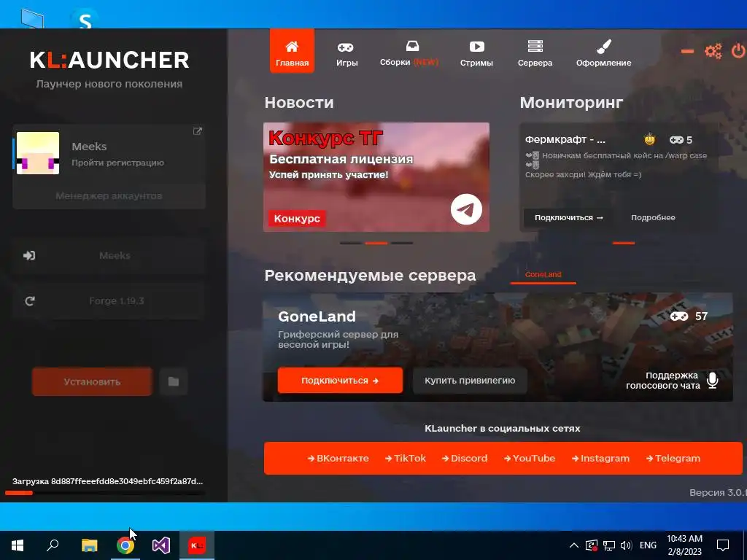
Task: Click the Установить button
Action: pos(92,381)
